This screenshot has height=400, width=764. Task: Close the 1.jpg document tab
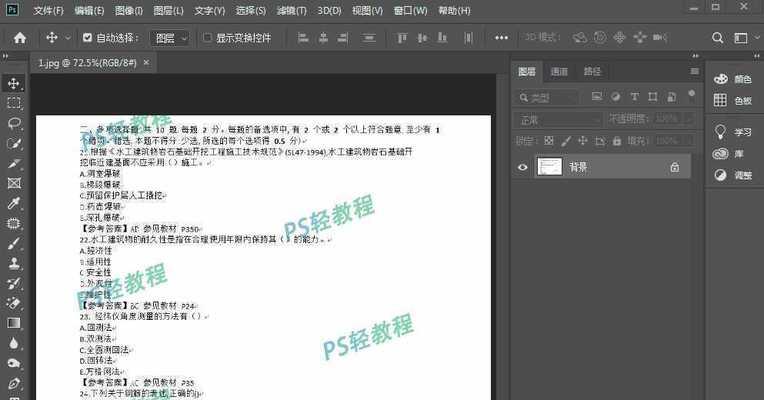pyautogui.click(x=146, y=62)
